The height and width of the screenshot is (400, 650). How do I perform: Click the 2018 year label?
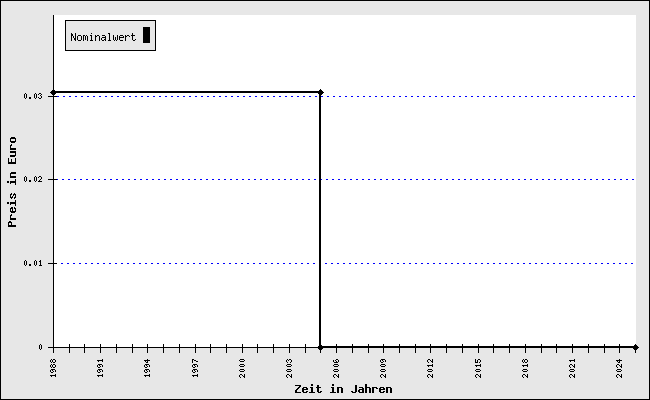[x=525, y=368]
